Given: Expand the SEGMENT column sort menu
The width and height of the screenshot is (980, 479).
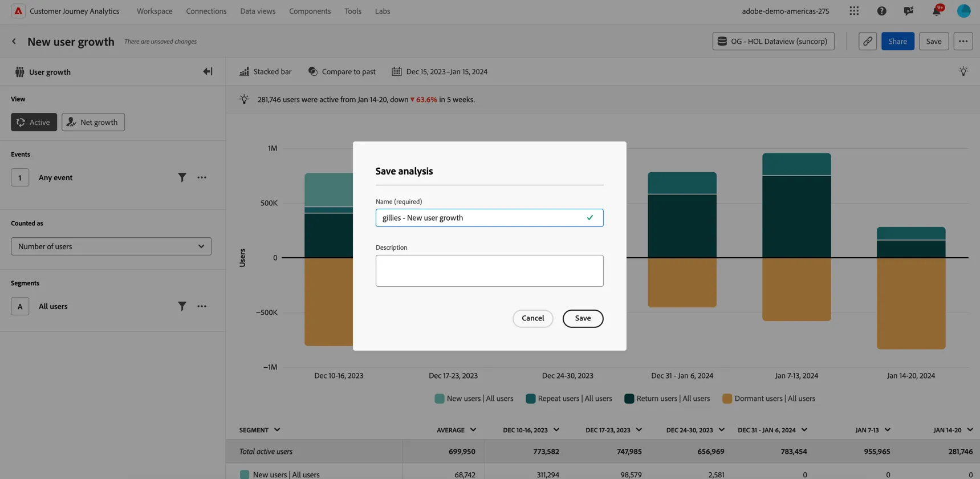Looking at the screenshot, I should click(277, 430).
